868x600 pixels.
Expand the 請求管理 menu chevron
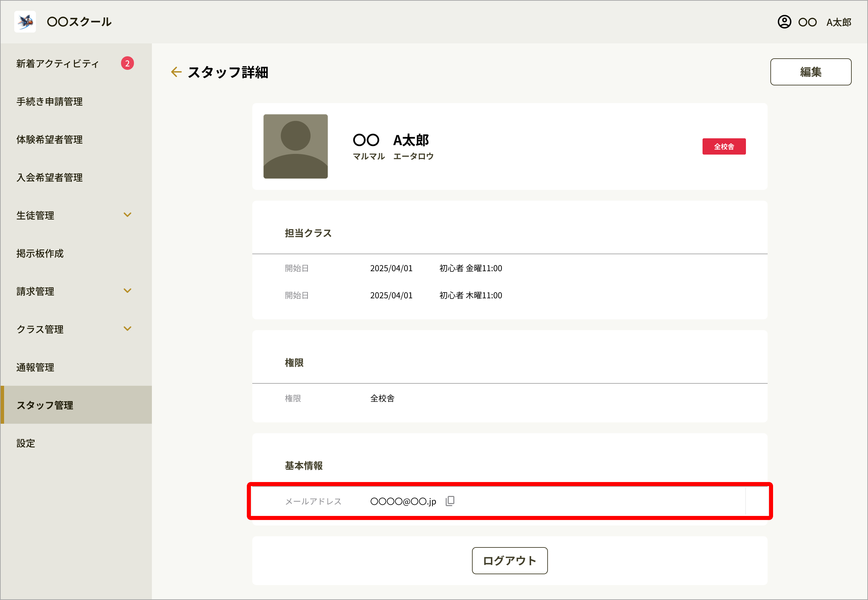127,291
